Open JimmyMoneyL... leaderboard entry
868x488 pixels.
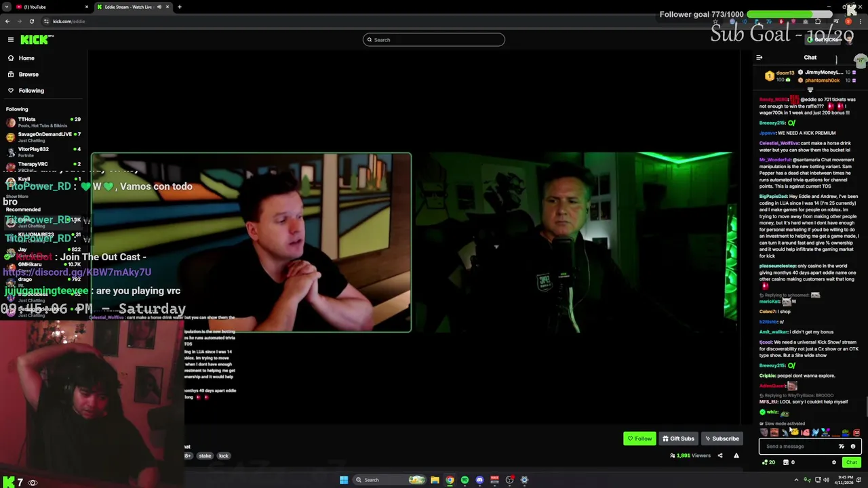click(826, 72)
